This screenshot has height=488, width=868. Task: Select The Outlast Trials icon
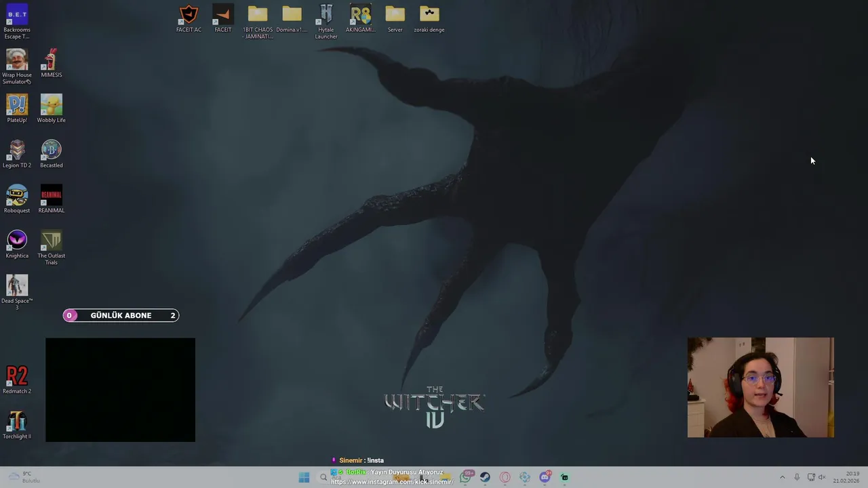click(x=52, y=247)
